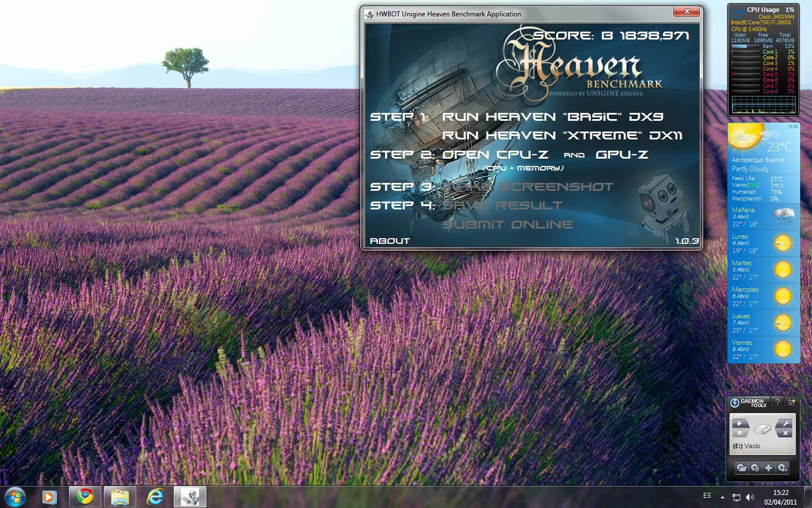Click Daemon Tools stop square button
Image resolution: width=812 pixels, height=508 pixels.
739,433
